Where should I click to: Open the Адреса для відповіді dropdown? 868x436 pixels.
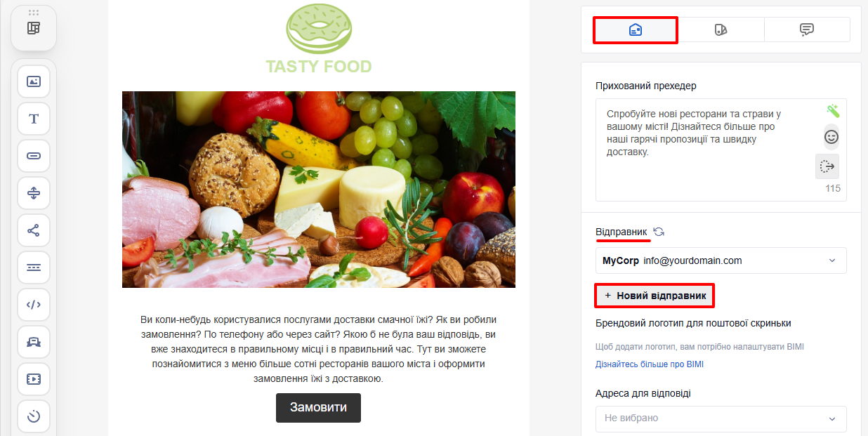coord(721,418)
